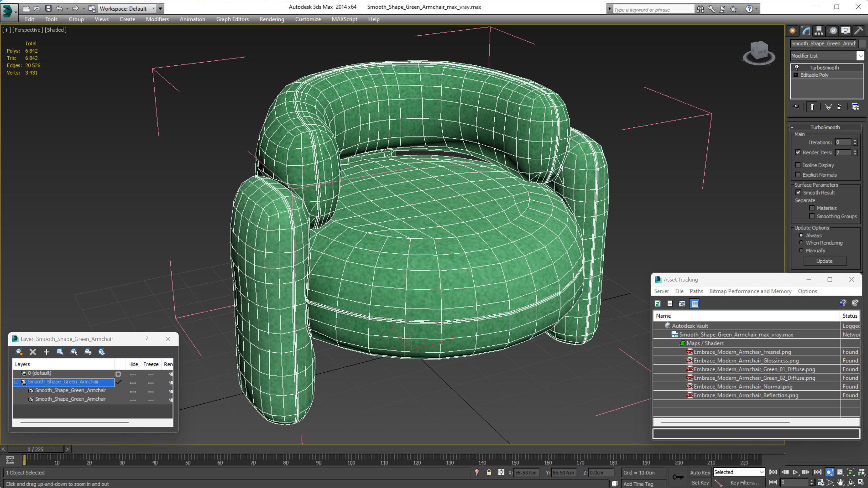Image resolution: width=868 pixels, height=488 pixels.
Task: Toggle TurboSmooth modifier lightbulb visibility
Action: click(797, 67)
